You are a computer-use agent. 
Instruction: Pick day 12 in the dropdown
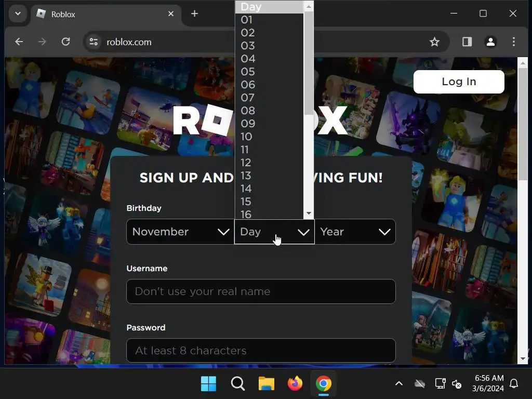269,163
